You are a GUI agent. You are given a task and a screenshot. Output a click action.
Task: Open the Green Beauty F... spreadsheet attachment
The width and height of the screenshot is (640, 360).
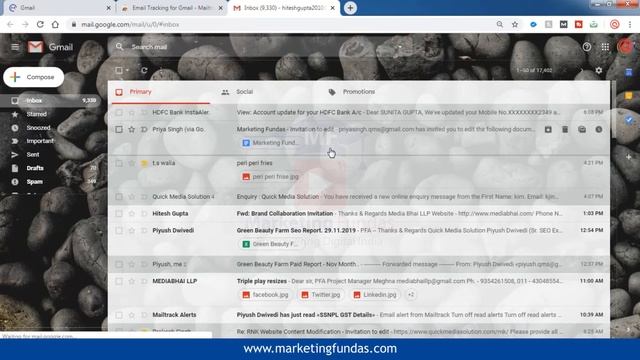(270, 244)
